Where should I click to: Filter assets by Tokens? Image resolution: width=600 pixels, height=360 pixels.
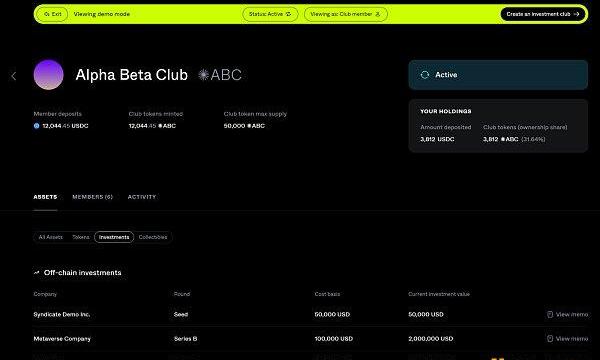coord(81,237)
